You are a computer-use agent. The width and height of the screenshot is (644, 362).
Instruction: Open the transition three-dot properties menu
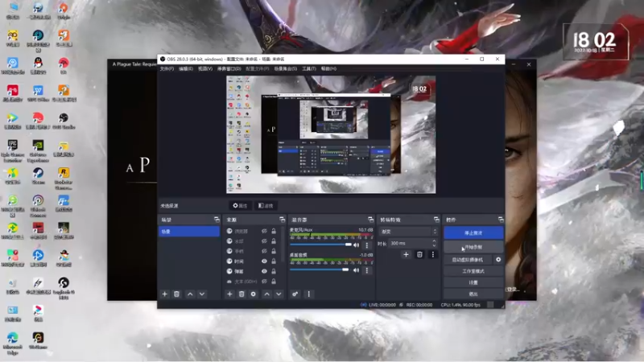pyautogui.click(x=432, y=254)
